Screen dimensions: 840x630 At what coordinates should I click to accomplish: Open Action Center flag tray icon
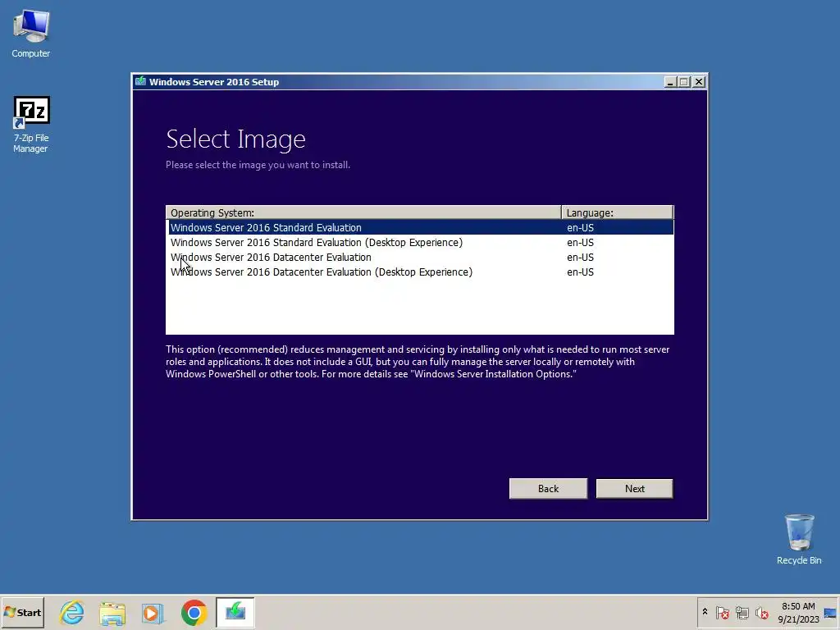click(722, 612)
